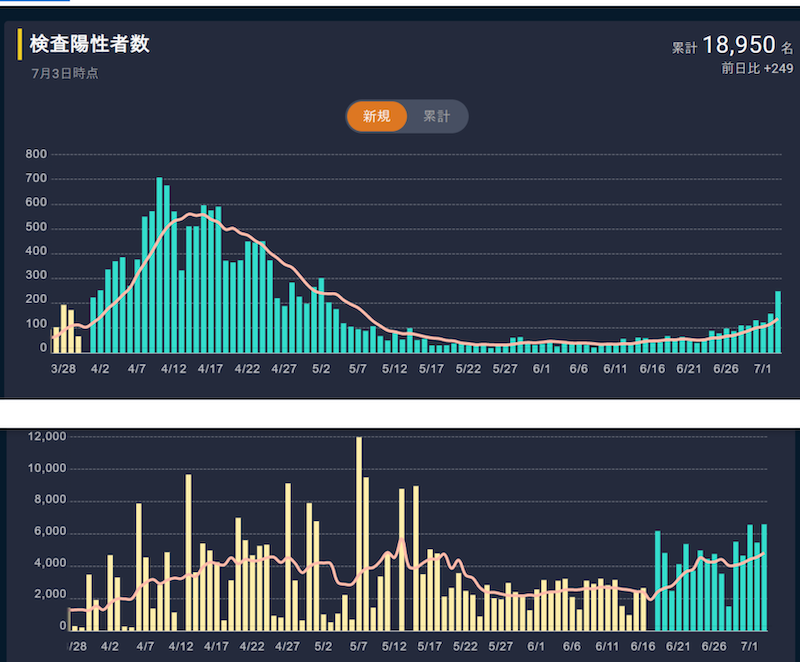
Task: Click the 検査陽性者数 chart title
Action: coord(90,44)
